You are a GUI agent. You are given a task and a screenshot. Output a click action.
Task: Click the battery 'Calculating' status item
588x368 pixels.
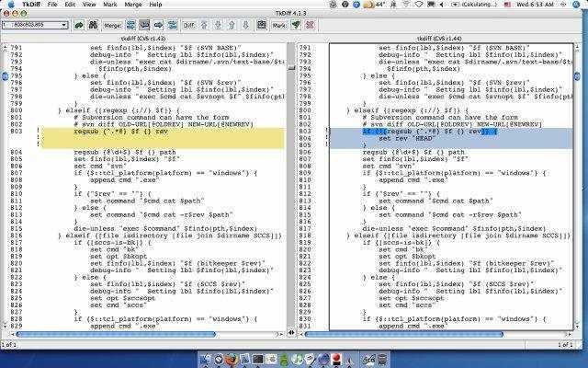pos(475,5)
